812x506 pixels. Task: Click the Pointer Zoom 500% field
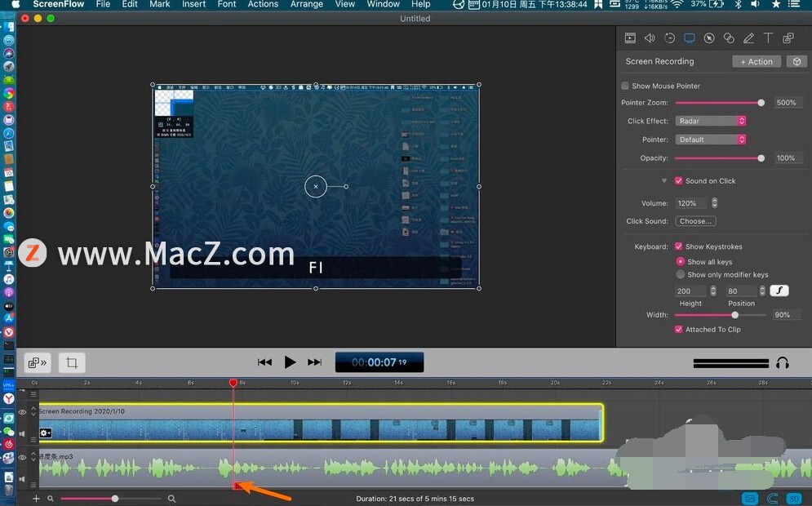tap(788, 103)
